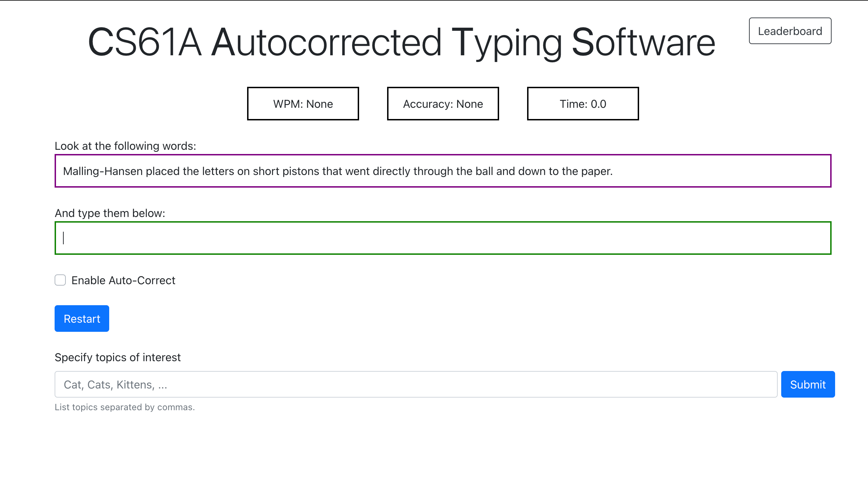Click the 'Look at the following words:' label
The width and height of the screenshot is (868, 490).
(x=125, y=146)
